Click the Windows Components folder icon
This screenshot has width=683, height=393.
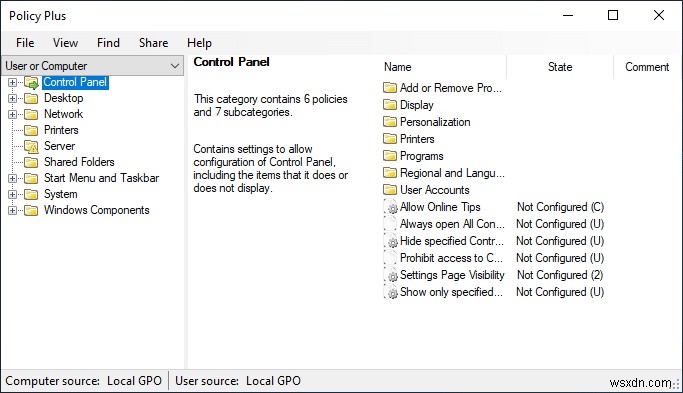[31, 210]
